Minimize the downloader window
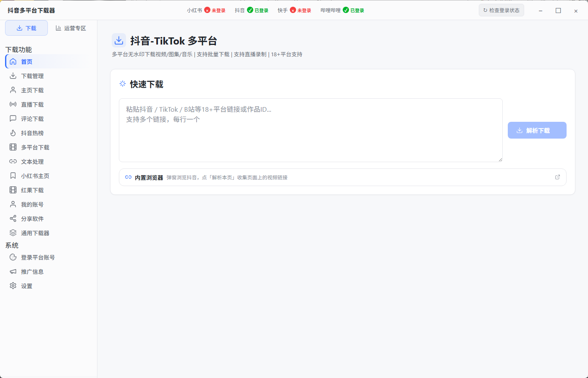Image resolution: width=588 pixels, height=378 pixels. (541, 10)
